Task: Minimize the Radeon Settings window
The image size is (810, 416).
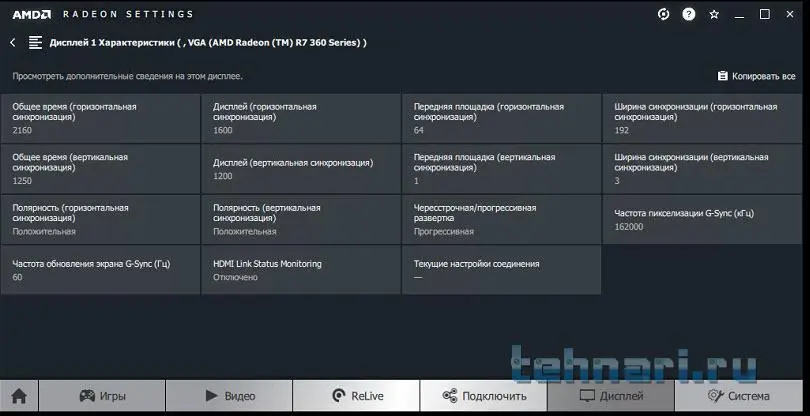Action: [x=739, y=16]
